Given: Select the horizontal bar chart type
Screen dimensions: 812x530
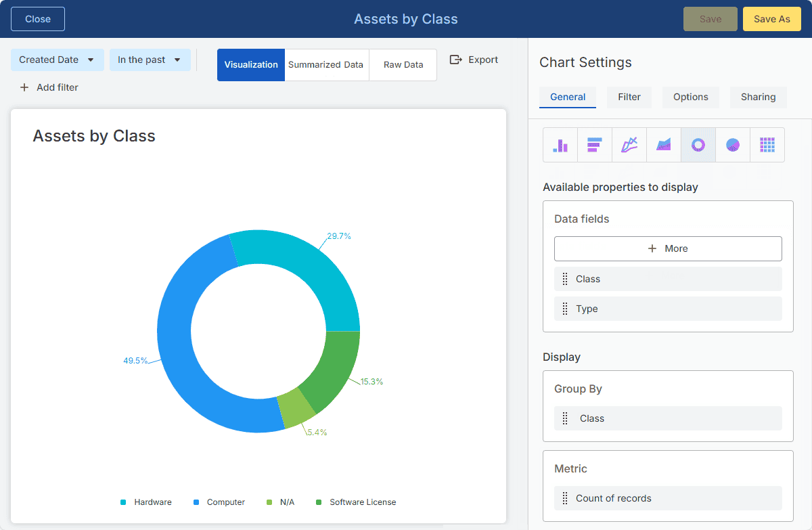Looking at the screenshot, I should [595, 145].
